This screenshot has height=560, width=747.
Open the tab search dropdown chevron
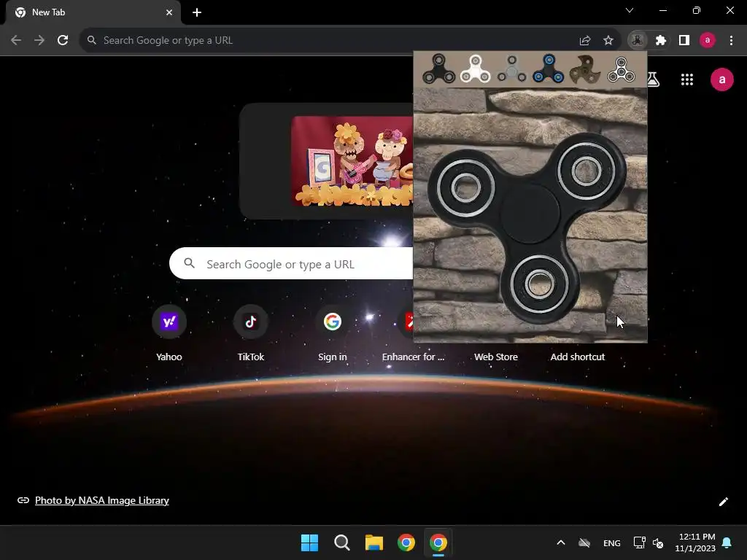click(630, 10)
